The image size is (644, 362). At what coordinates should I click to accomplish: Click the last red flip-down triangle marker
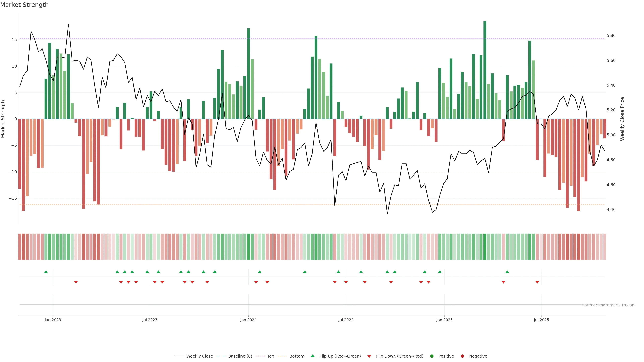537,282
